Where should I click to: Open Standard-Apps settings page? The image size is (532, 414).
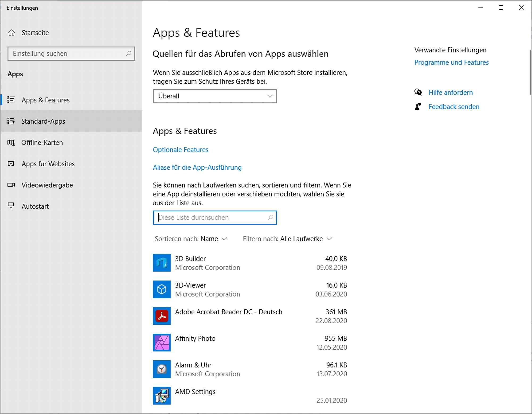[71, 121]
